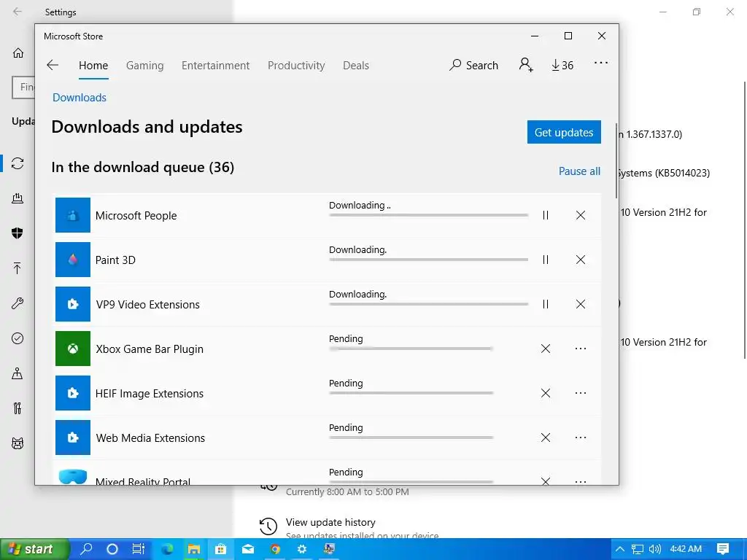Select Windows Update icon in Settings sidebar
The image size is (747, 560).
(x=18, y=163)
